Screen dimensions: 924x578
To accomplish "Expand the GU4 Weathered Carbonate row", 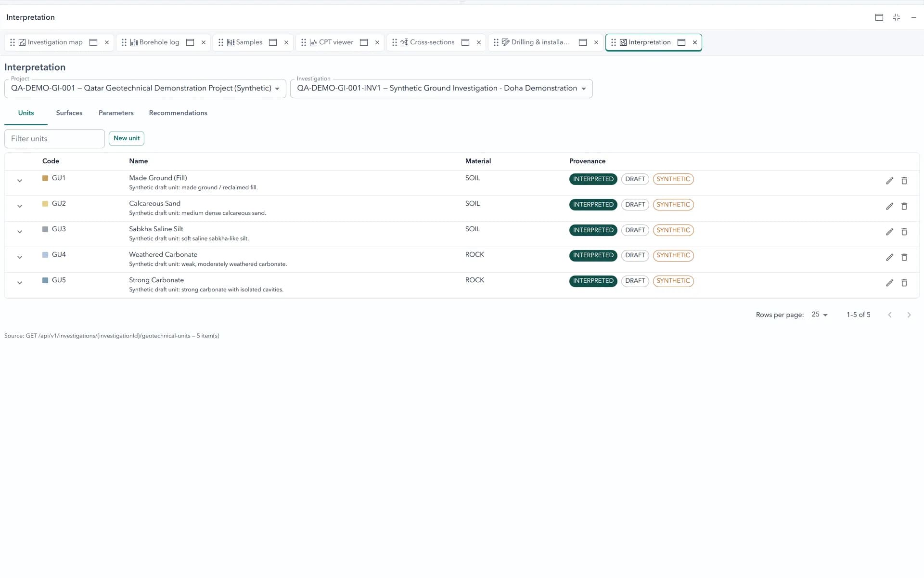I will tap(20, 257).
